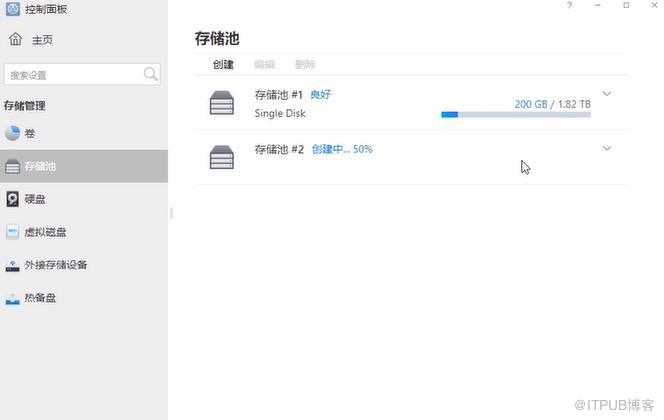Screen dimensions: 664x420
Task: Click the 删除 delete button
Action: (x=305, y=64)
